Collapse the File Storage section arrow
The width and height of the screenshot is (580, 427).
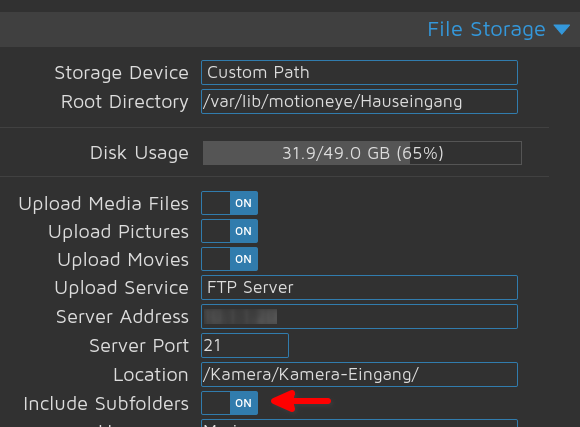(x=562, y=30)
